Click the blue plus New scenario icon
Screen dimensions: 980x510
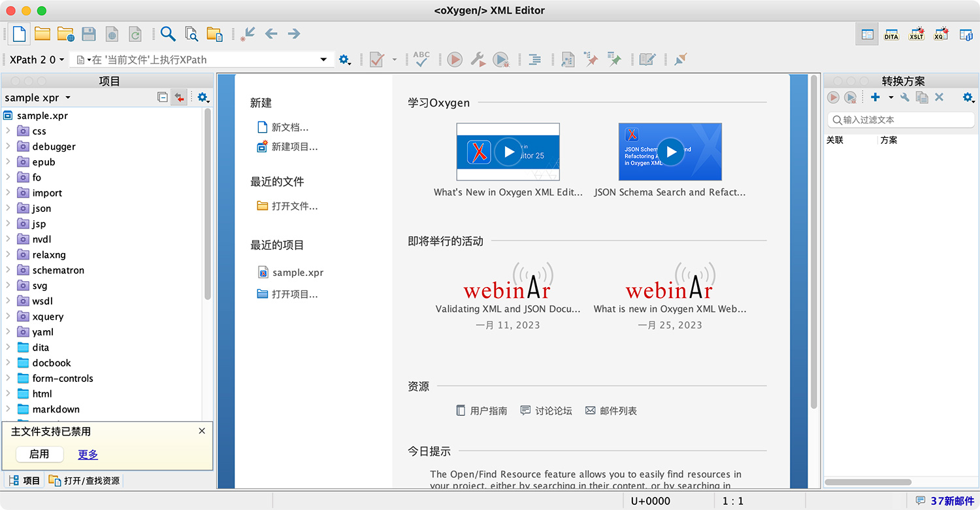[x=875, y=97]
